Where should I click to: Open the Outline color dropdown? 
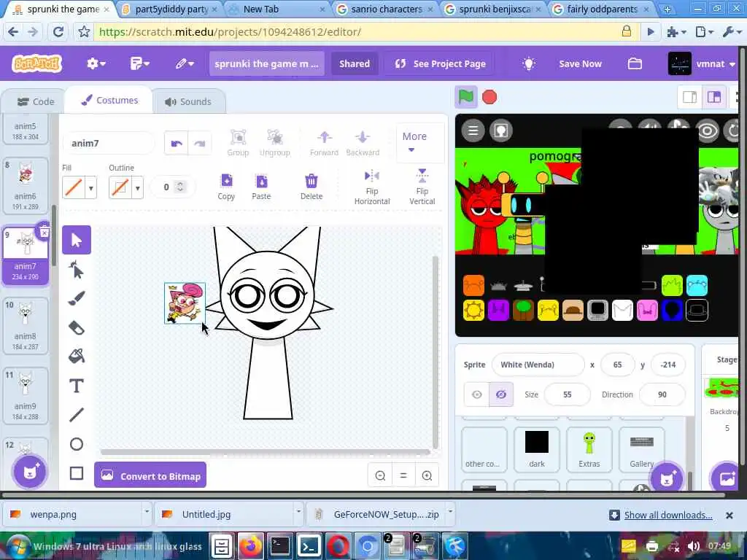138,188
